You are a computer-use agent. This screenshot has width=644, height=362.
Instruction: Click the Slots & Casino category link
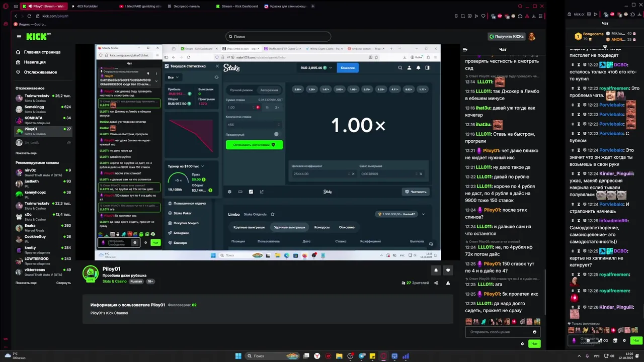pyautogui.click(x=115, y=282)
